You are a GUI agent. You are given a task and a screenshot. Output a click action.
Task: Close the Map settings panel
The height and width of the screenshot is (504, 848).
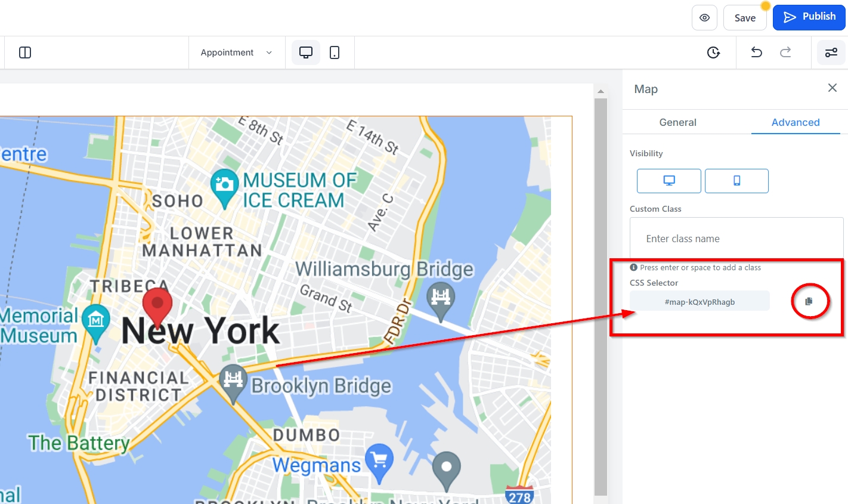(832, 88)
